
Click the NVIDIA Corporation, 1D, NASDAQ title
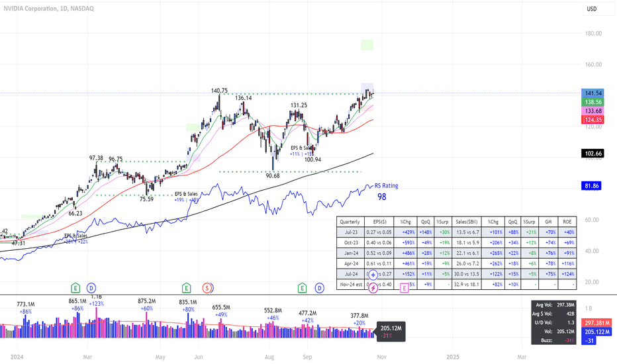coord(49,8)
